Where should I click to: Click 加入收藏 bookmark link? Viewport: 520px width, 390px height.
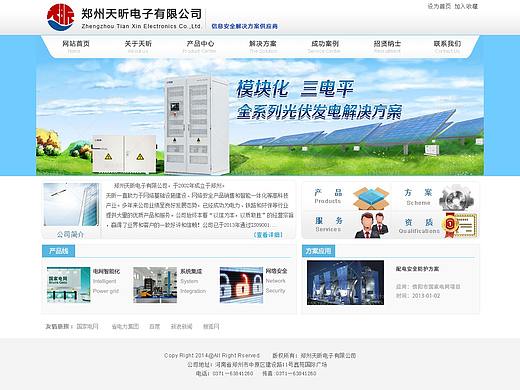click(466, 6)
